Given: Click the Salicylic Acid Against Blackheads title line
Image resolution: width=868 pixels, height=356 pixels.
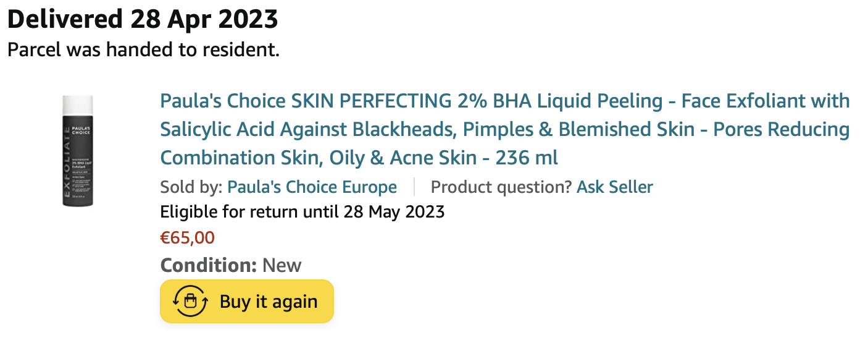Looking at the screenshot, I should pyautogui.click(x=504, y=129).
